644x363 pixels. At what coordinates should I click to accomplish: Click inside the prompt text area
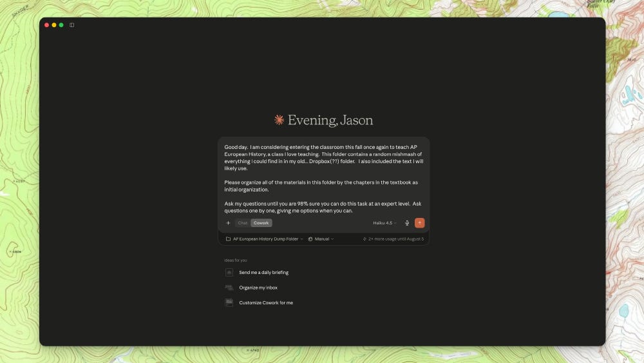pyautogui.click(x=324, y=179)
